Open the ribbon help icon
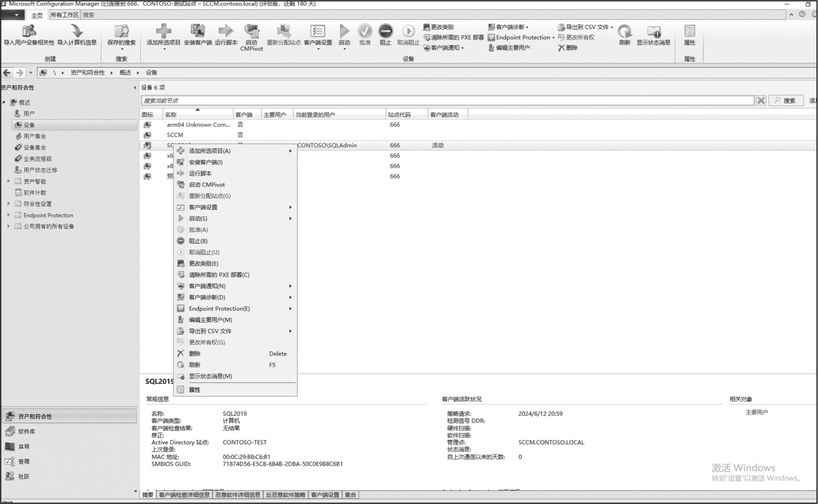 coord(802,14)
